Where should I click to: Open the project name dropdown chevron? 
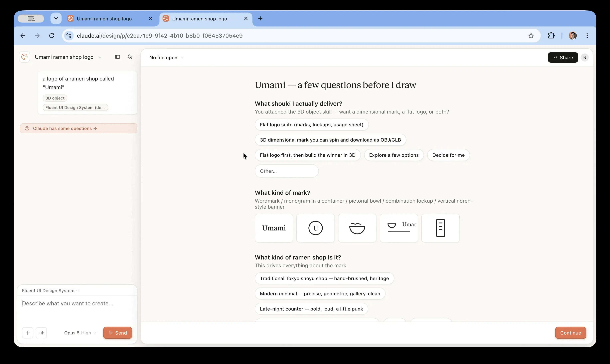[100, 57]
